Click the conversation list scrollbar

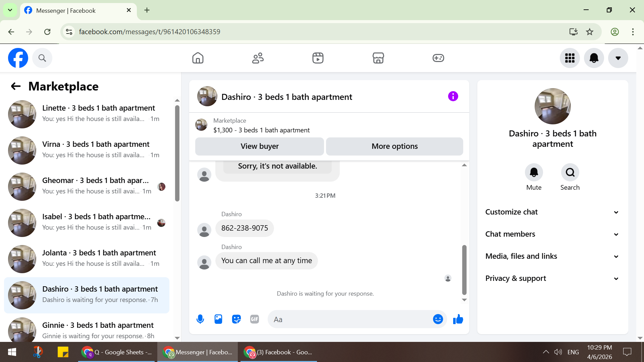point(177,153)
